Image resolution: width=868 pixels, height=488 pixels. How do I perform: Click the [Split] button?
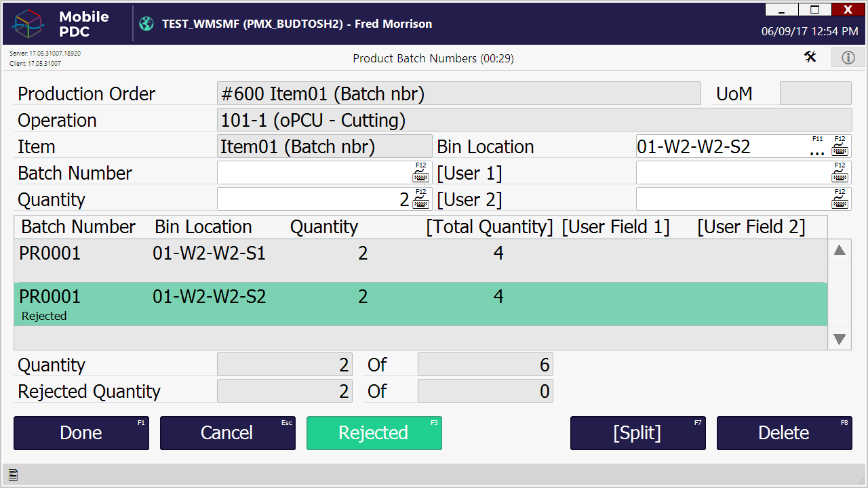(x=637, y=433)
